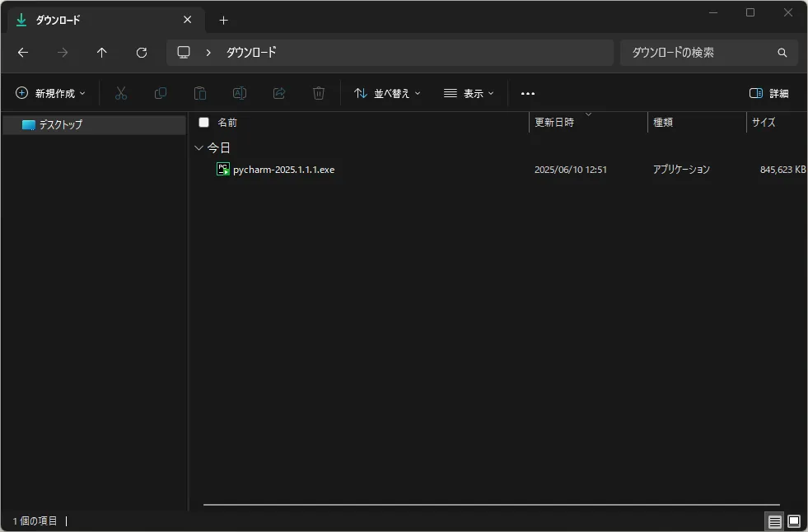Open the 新規作成 menu
The height and width of the screenshot is (532, 808).
[50, 93]
